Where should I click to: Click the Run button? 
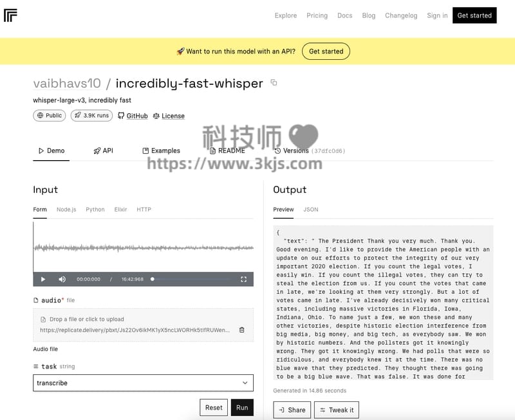242,408
